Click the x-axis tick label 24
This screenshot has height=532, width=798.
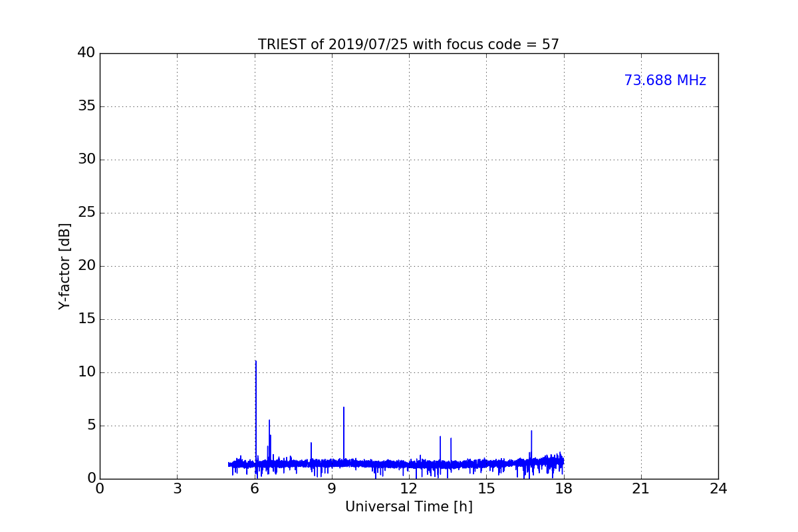click(x=718, y=489)
